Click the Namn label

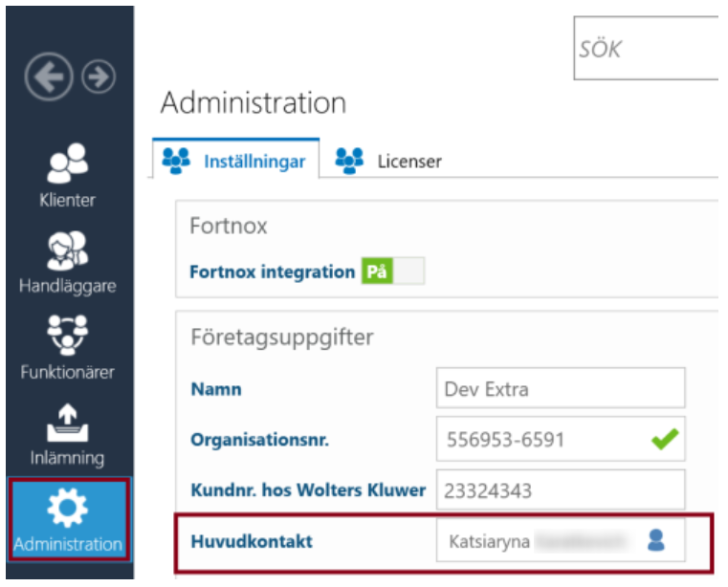click(216, 389)
